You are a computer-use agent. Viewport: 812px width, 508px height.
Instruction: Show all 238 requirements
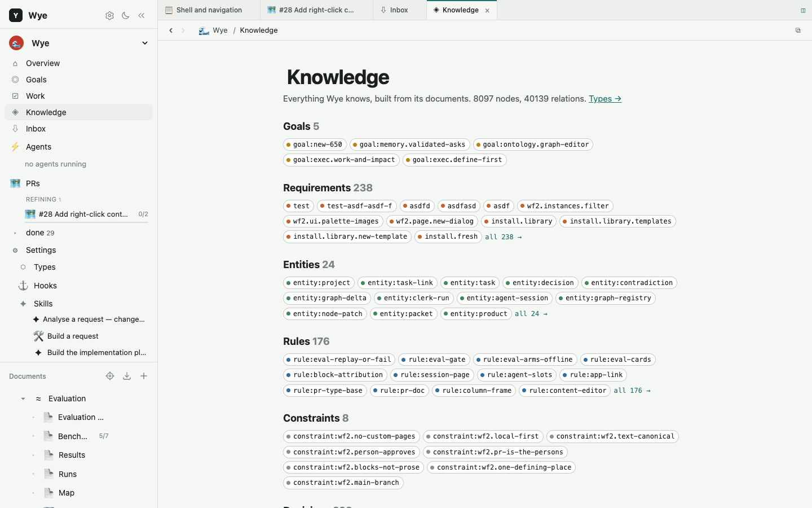coord(503,237)
